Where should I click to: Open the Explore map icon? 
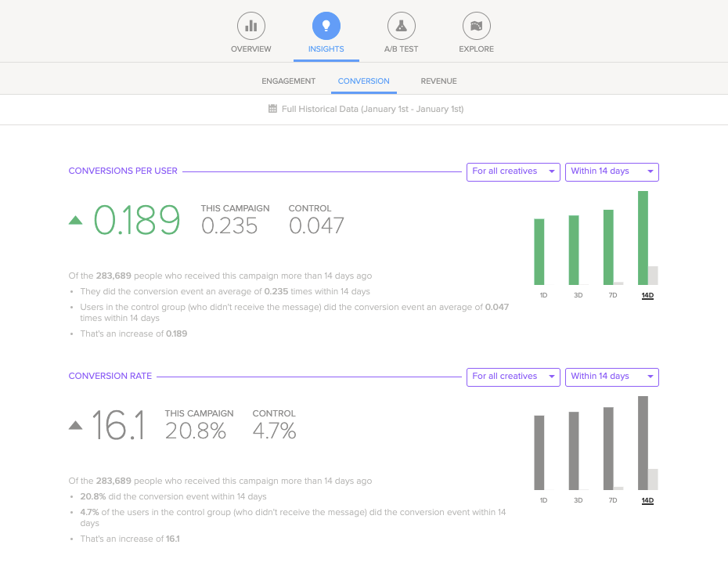(476, 27)
